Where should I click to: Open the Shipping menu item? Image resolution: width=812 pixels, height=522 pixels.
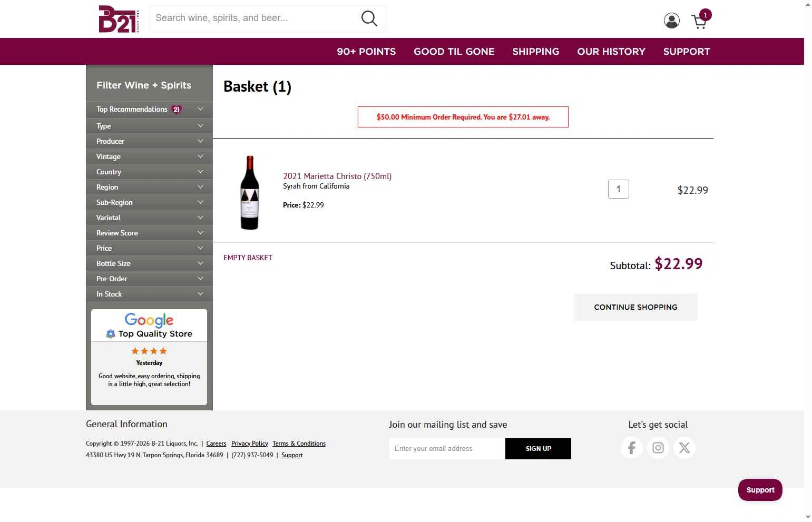pos(536,52)
